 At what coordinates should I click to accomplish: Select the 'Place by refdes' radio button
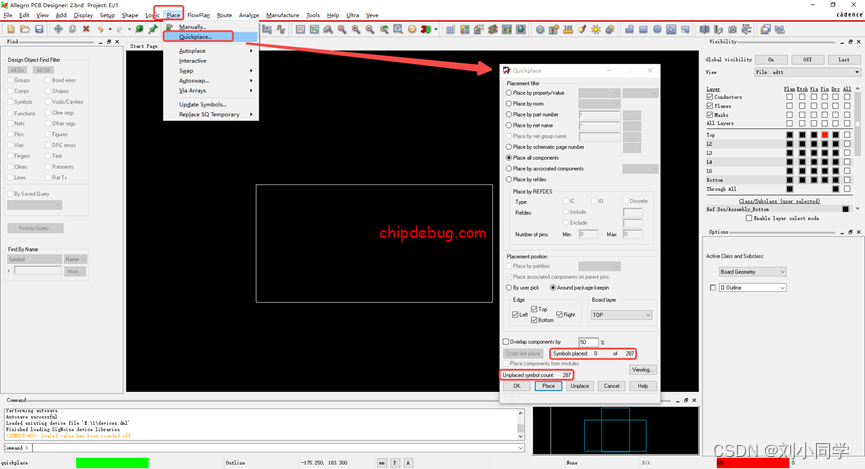tap(509, 179)
